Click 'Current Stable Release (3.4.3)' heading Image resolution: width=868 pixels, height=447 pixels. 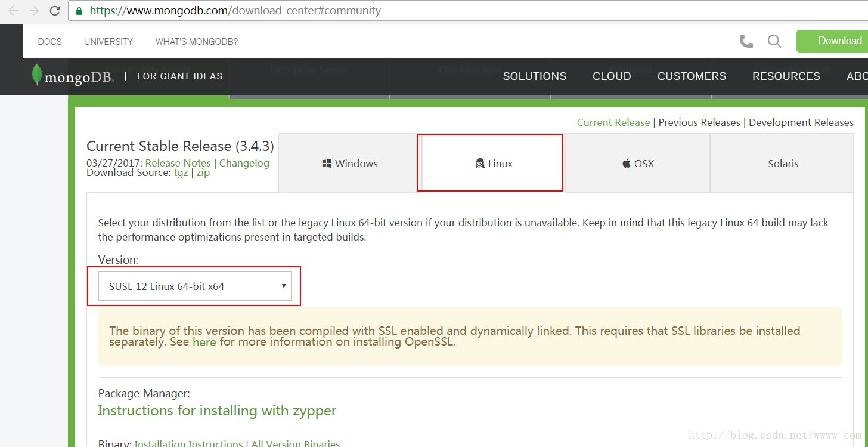coord(180,146)
